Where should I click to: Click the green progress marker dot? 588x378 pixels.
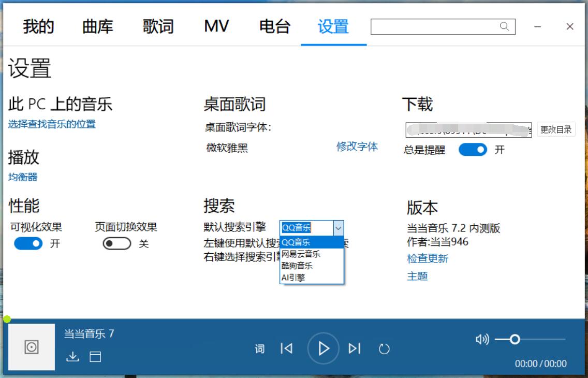(7, 319)
